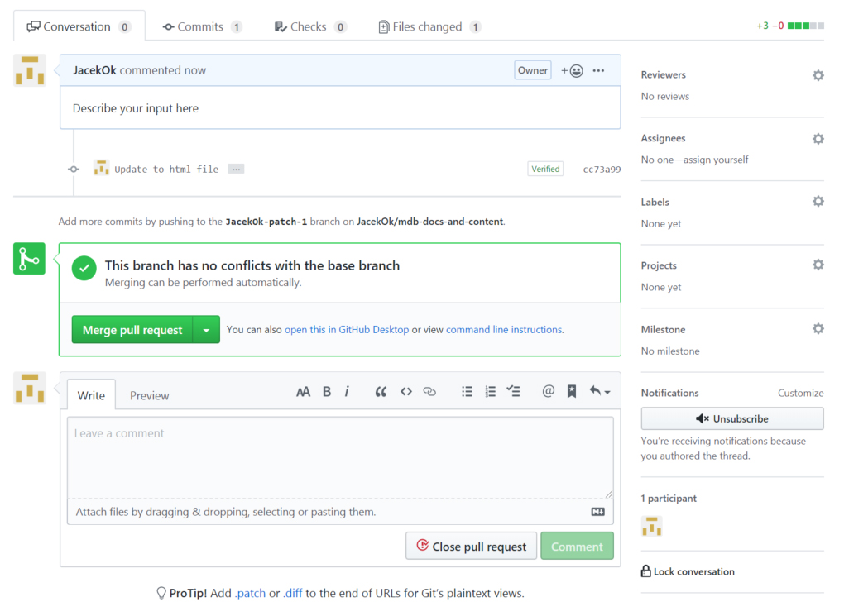Open the comment options ellipsis menu
The width and height of the screenshot is (849, 616).
598,71
